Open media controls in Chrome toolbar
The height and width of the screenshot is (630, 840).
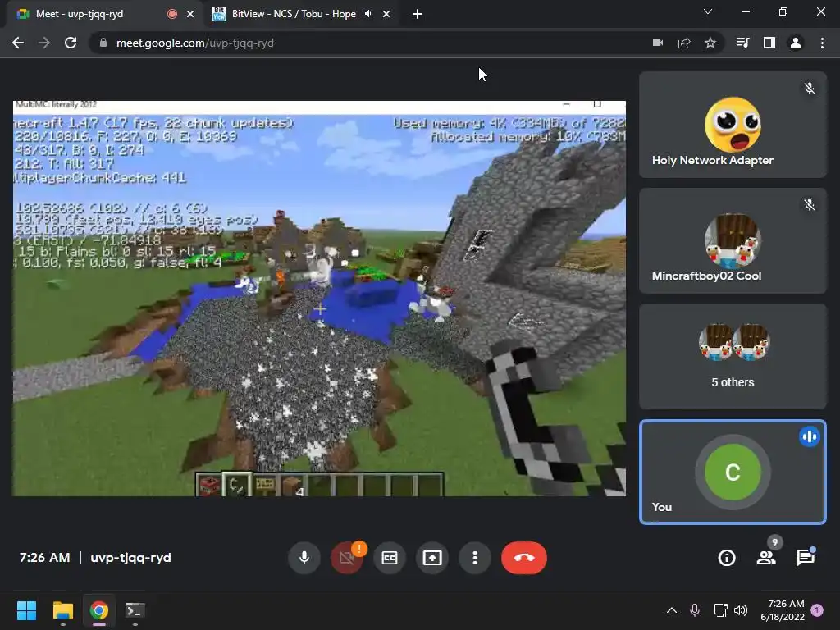(x=743, y=43)
